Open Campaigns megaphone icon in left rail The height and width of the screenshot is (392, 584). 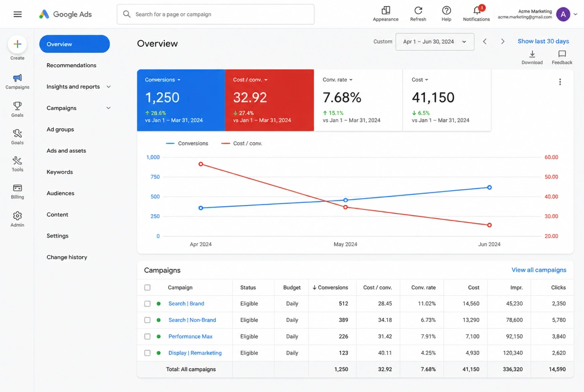click(x=17, y=77)
